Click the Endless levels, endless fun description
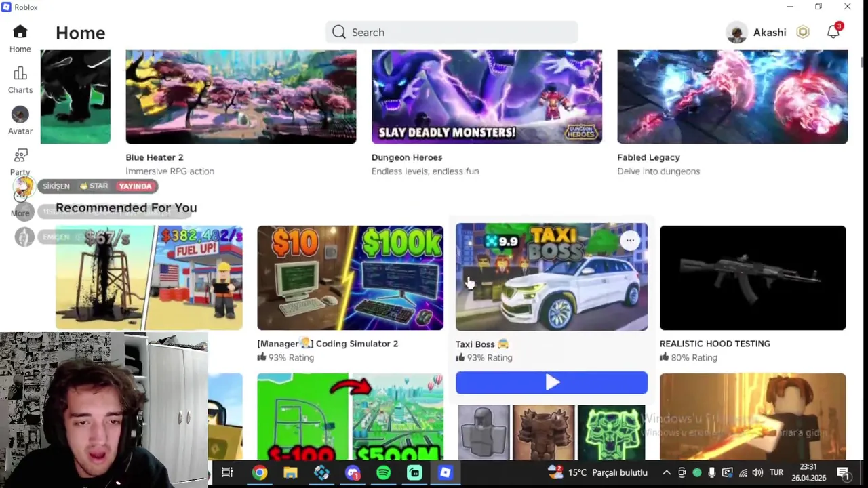868x488 pixels. [425, 171]
